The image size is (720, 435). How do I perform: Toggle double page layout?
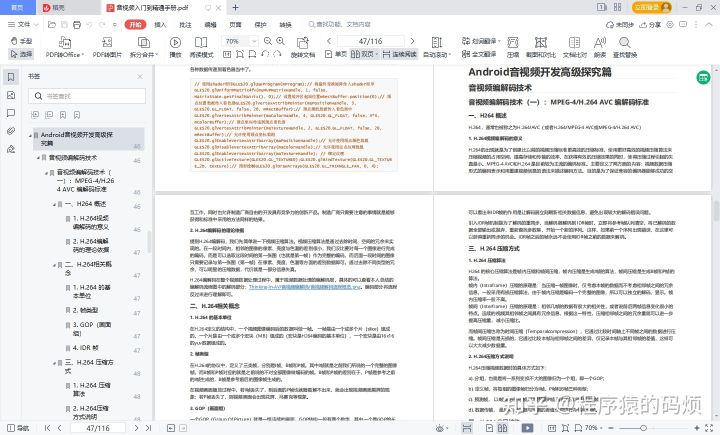pos(365,54)
